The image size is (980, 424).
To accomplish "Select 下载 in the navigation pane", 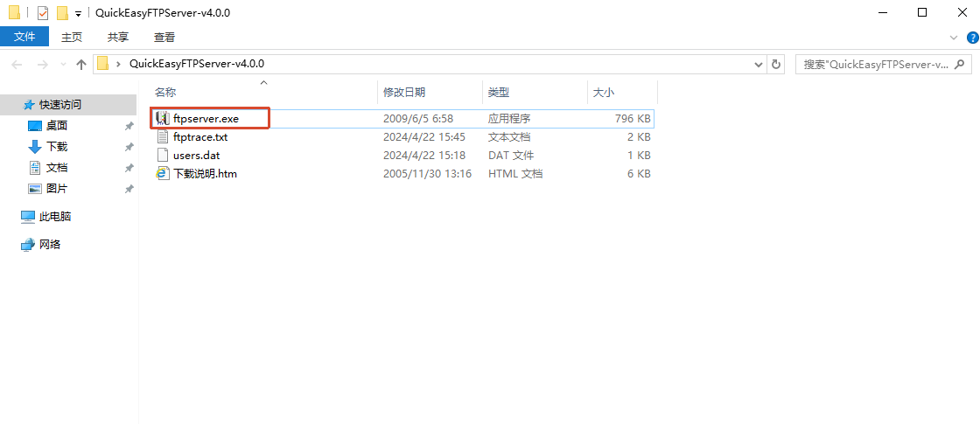I will tap(57, 147).
